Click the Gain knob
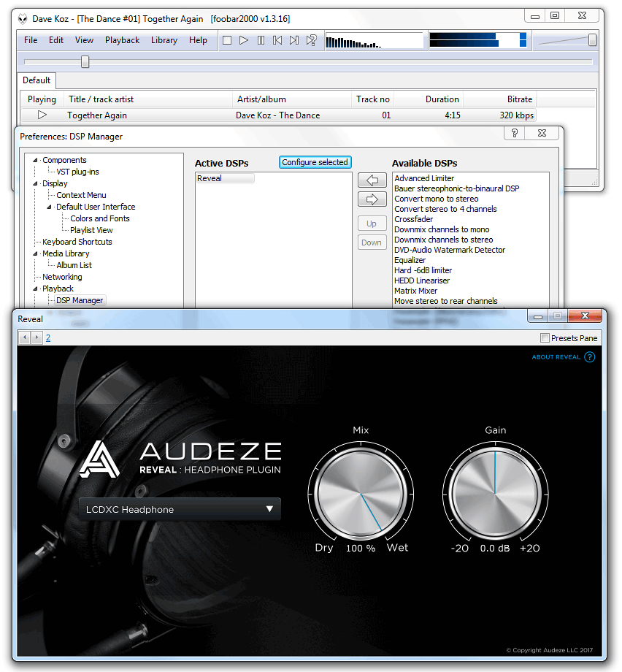This screenshot has height=672, width=622. pos(495,495)
